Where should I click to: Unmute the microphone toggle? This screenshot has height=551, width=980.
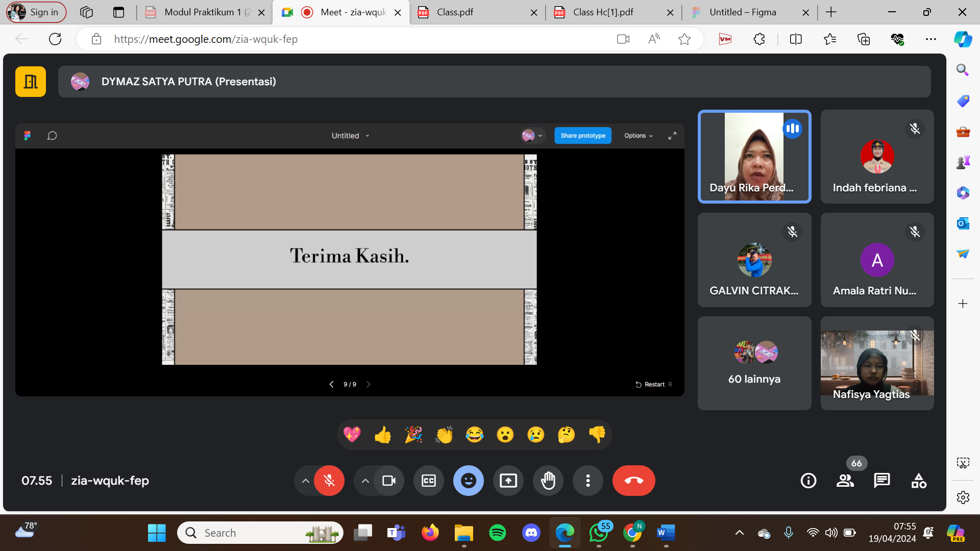coord(329,481)
